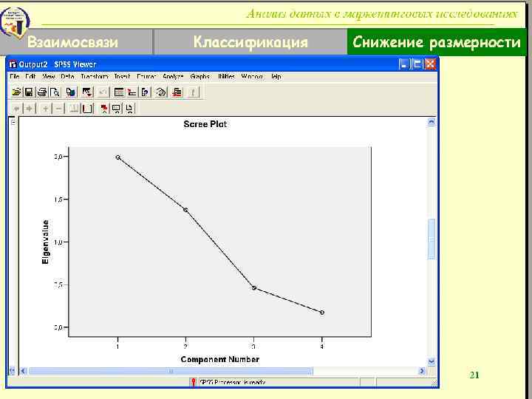Open the Dialog Recall toolbar icon
Viewport: 532px width, 399px height.
(87, 92)
